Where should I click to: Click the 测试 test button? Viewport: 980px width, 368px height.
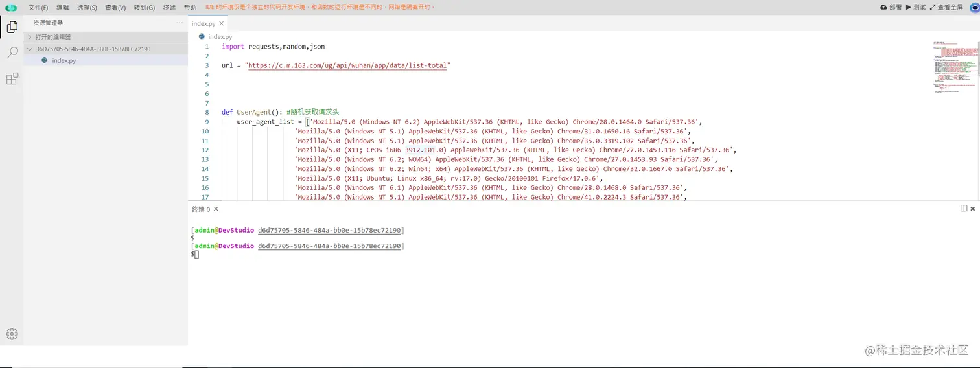coord(916,7)
